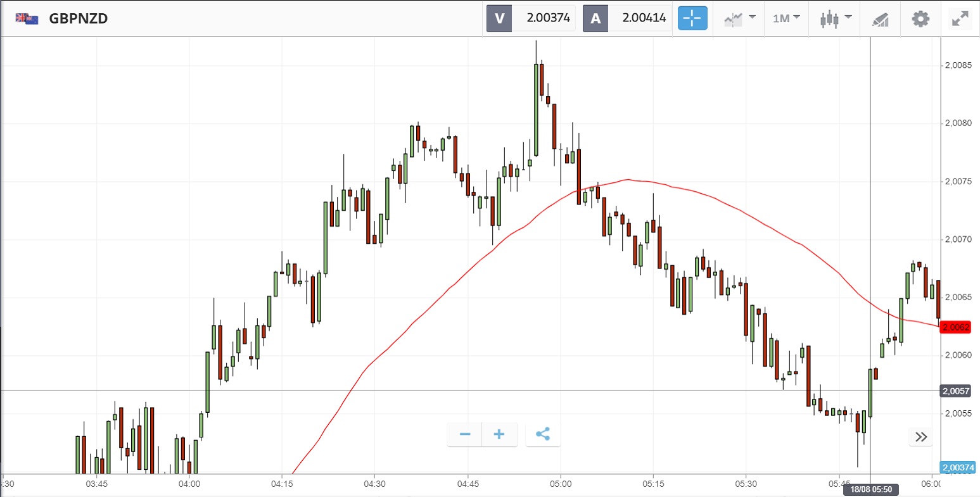Screen dimensions: 980x497
Task: Share the chart
Action: [543, 434]
